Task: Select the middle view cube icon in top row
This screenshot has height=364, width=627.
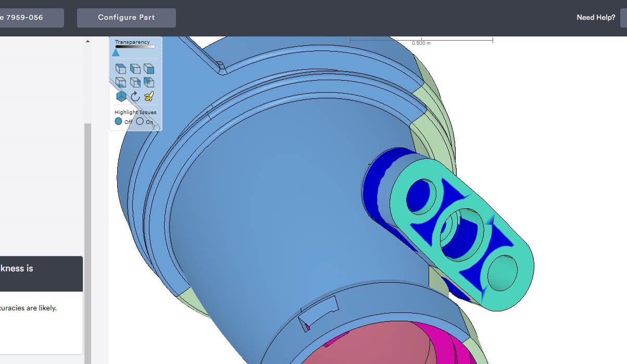Action: (134, 68)
